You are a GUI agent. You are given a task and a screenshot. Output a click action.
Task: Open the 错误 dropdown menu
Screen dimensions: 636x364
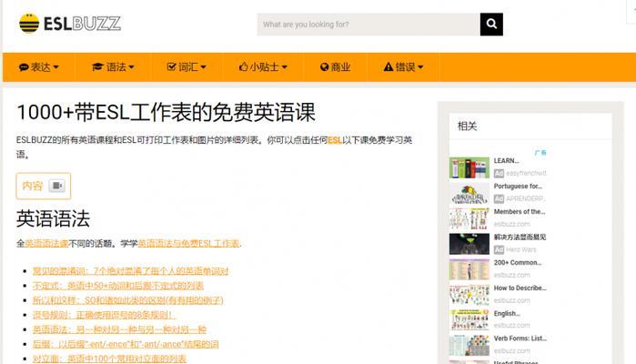pos(403,67)
